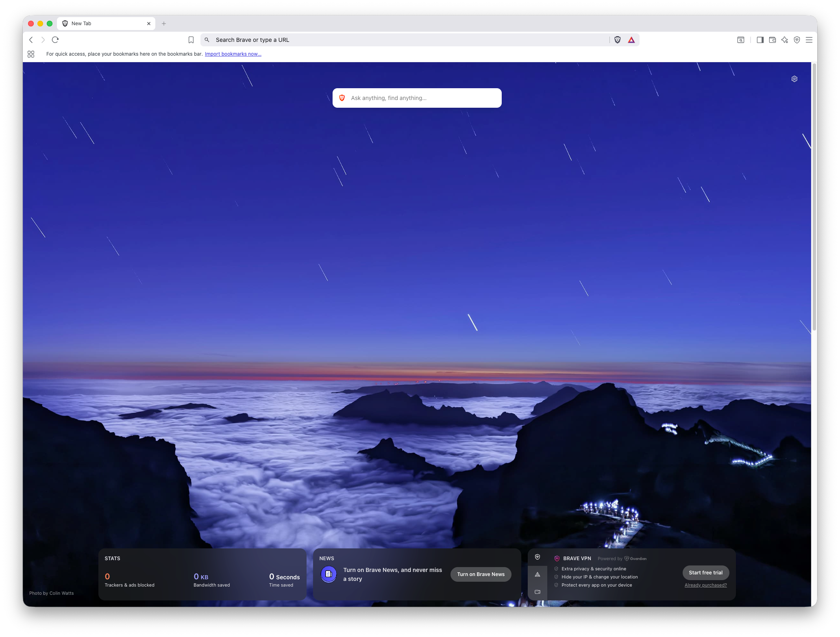Click the BRAVE VPN heading
840x637 pixels.
point(577,559)
